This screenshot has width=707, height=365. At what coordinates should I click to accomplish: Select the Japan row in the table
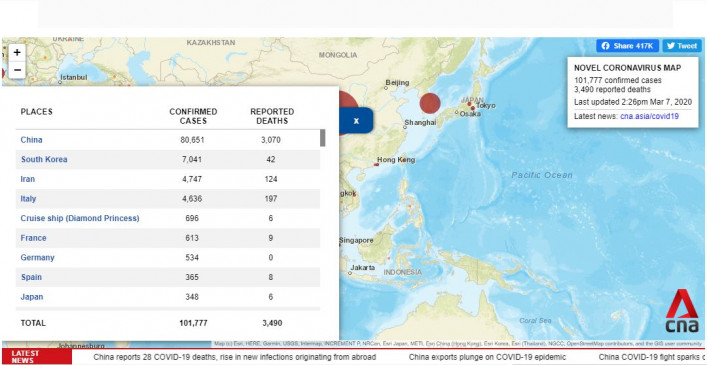[168, 297]
